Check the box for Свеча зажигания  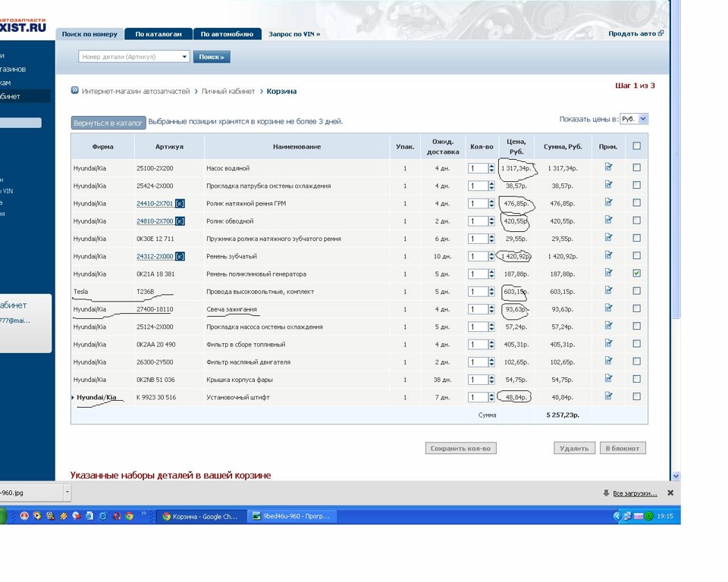pos(636,308)
